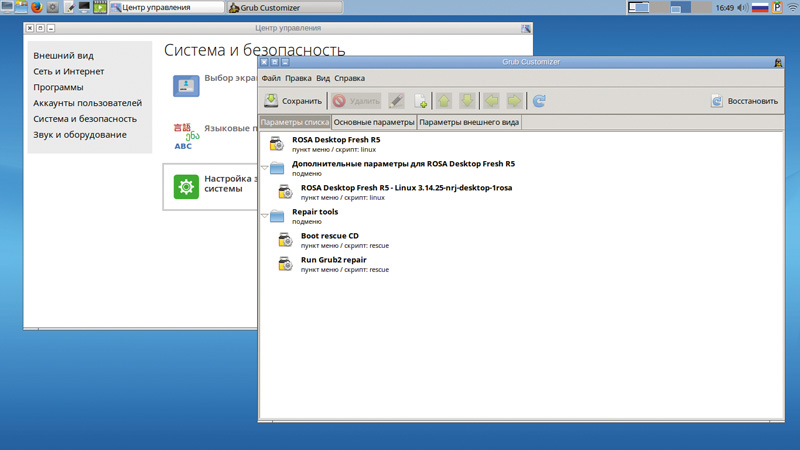
Task: Click the green left arrow icon
Action: click(491, 101)
